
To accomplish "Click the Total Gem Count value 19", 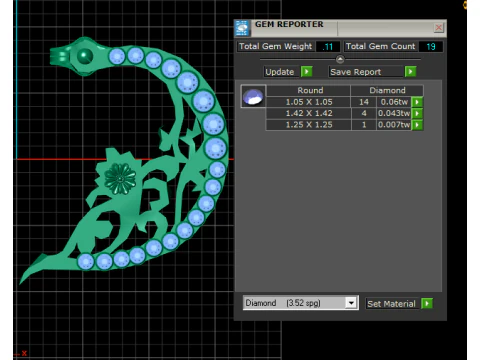I will 431,47.
